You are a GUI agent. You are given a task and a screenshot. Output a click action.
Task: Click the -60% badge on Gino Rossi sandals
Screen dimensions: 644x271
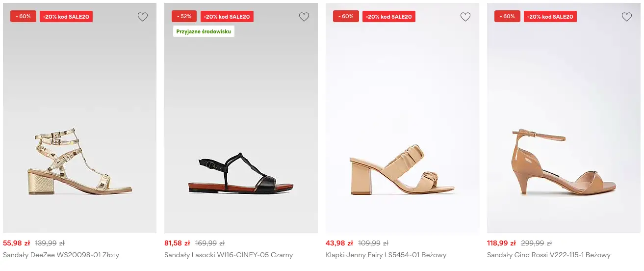[507, 16]
